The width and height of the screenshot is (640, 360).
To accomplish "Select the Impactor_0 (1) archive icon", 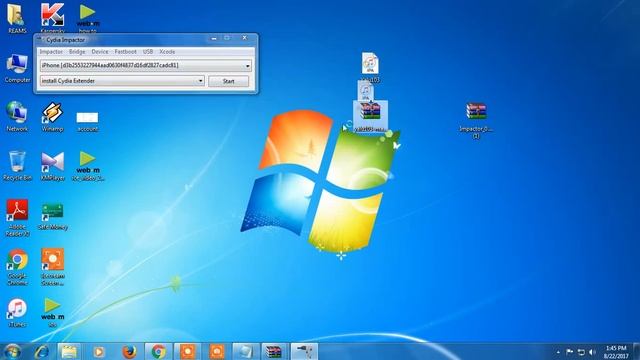I will 476,120.
